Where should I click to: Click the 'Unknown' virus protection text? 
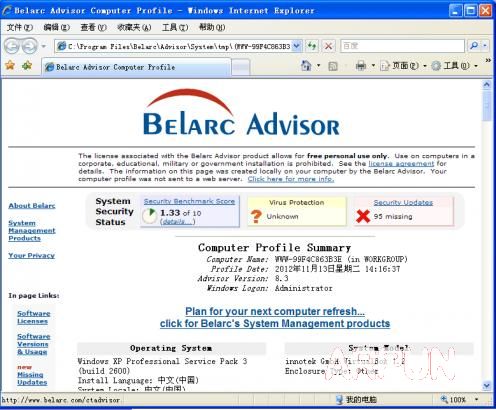click(x=282, y=216)
